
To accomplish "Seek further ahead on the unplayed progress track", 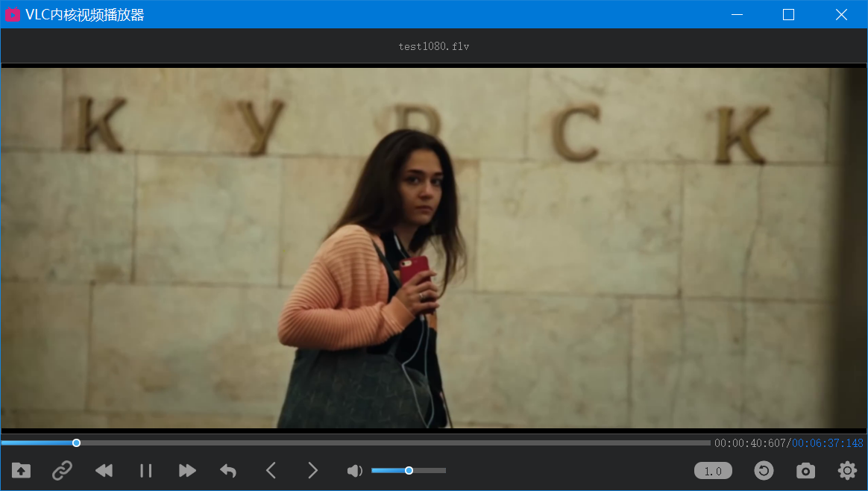I will pos(395,442).
